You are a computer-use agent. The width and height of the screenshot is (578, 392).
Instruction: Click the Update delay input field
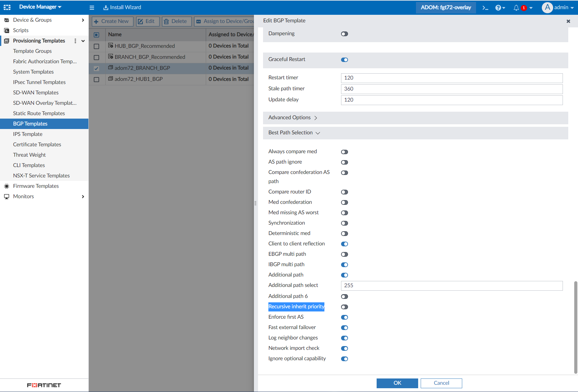coord(452,100)
